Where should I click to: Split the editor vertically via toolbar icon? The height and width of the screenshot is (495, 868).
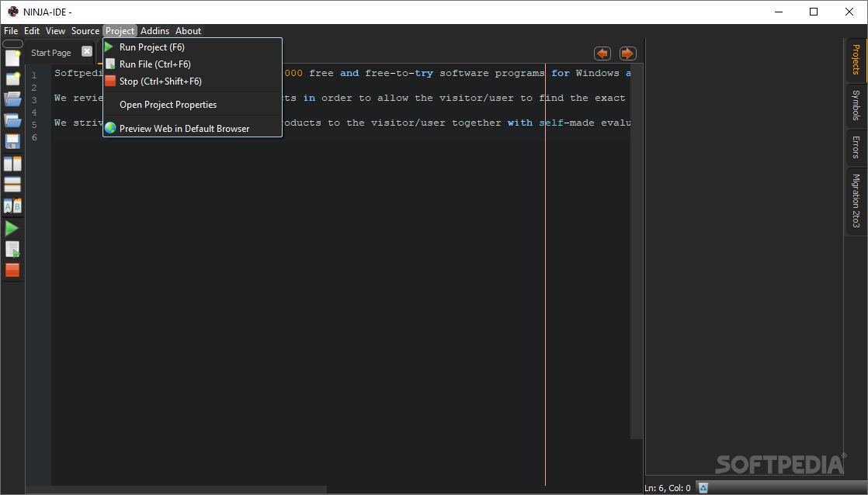click(12, 163)
